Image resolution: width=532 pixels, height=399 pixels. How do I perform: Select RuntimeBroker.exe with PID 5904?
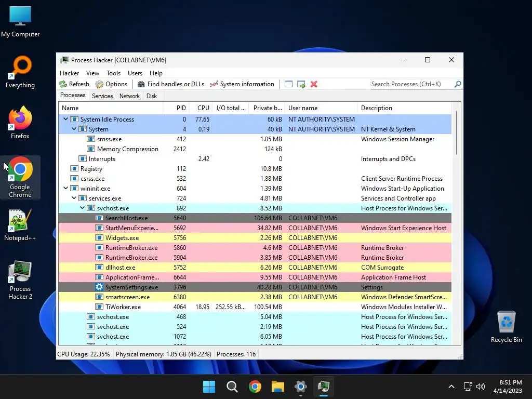coord(255,257)
